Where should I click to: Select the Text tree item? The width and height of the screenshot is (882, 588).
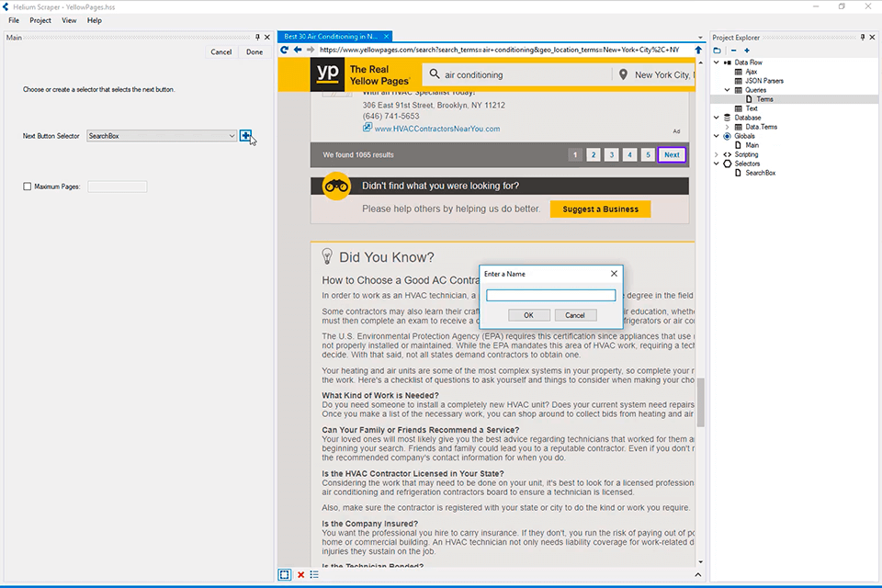752,108
